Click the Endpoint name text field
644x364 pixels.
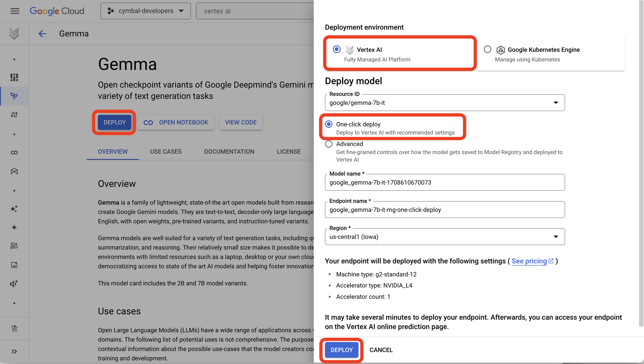coord(445,210)
